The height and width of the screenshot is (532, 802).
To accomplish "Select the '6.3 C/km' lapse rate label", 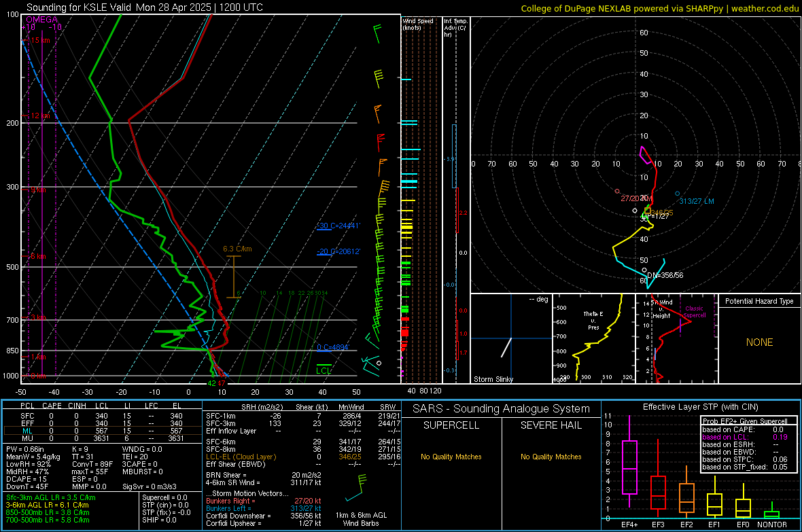I will coord(237,249).
